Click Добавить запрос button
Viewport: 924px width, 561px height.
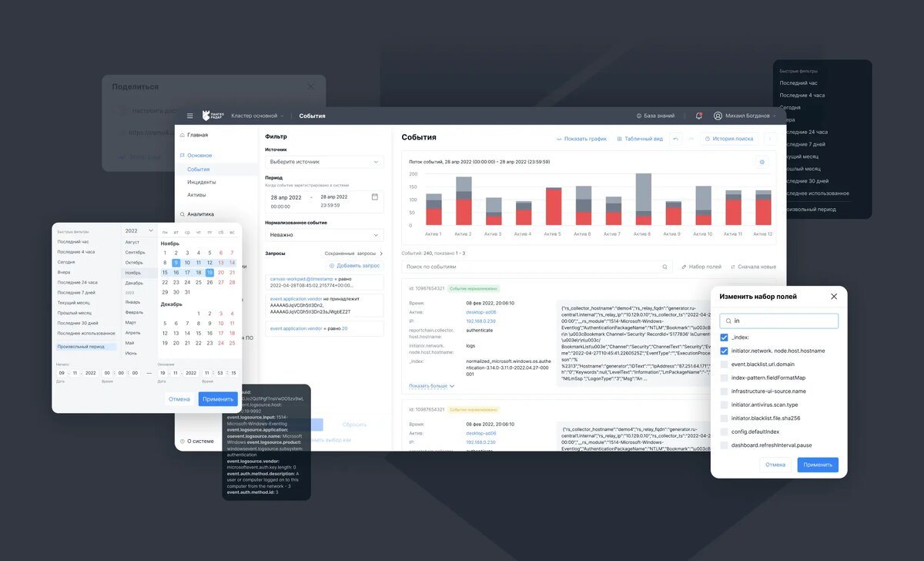354,265
